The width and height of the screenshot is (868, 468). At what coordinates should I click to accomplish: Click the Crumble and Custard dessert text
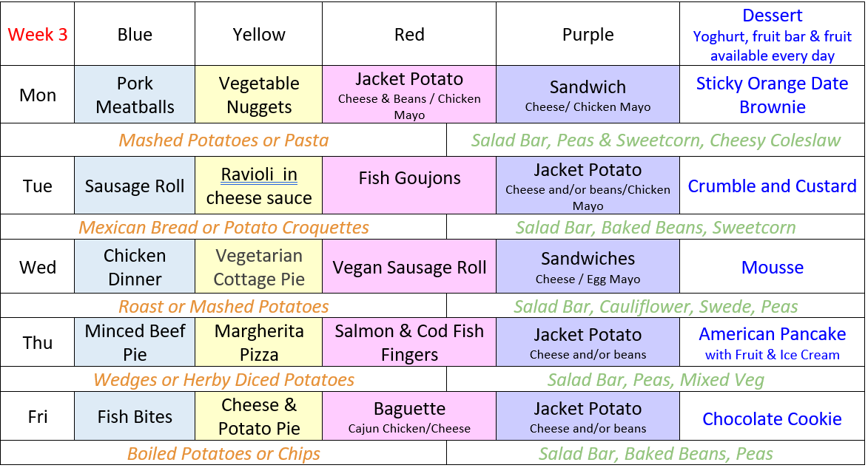773,186
